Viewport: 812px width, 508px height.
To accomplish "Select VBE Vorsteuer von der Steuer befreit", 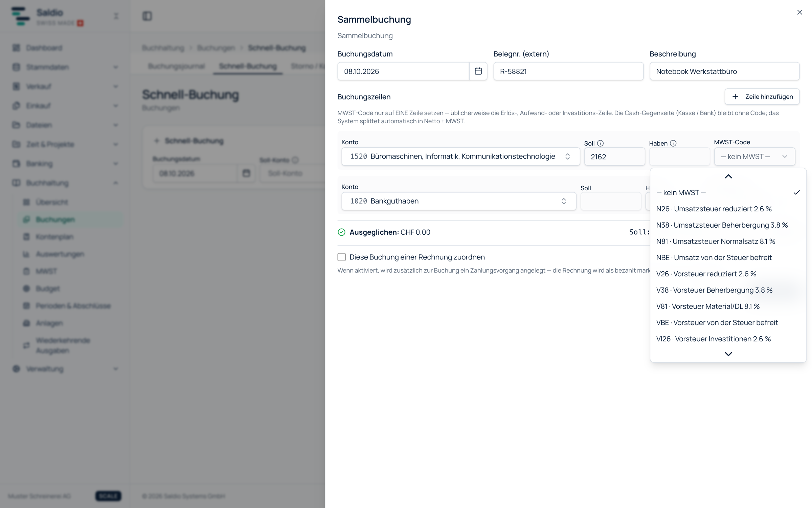I will tap(728, 323).
